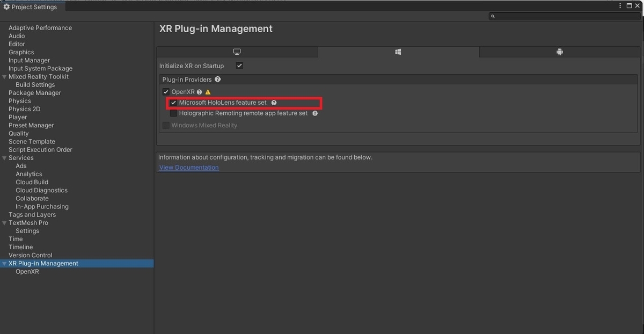Open Tags and Layers settings
The width and height of the screenshot is (644, 334).
pyautogui.click(x=32, y=215)
